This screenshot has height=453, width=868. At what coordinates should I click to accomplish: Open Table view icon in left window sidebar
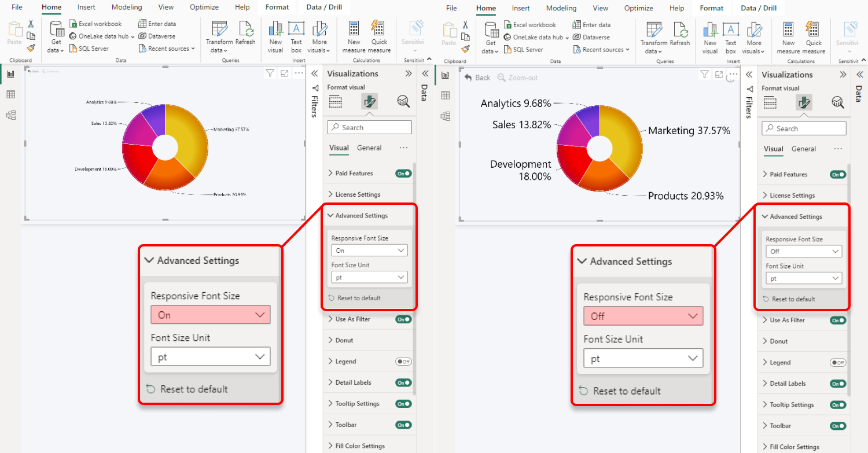10,95
